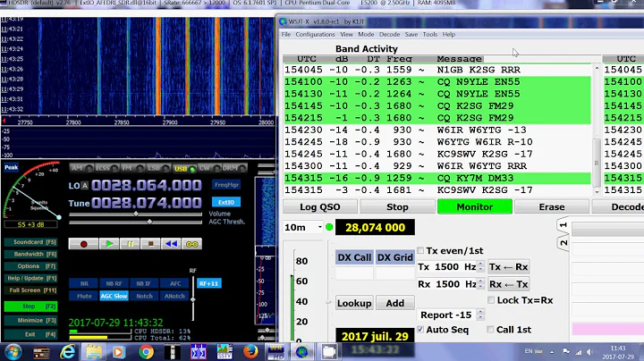The height and width of the screenshot is (361, 644).
Task: Enable the Tx even/1st checkbox
Action: [420, 250]
